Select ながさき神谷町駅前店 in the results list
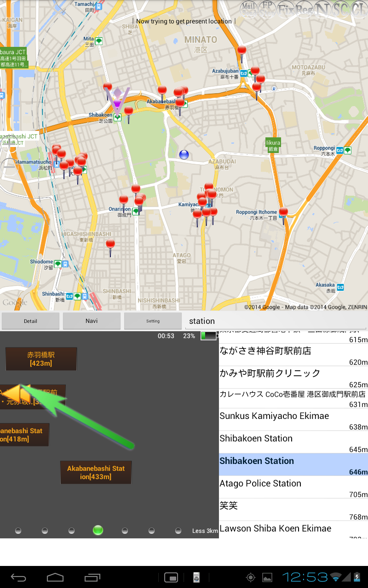The height and width of the screenshot is (588, 368). [x=293, y=355]
